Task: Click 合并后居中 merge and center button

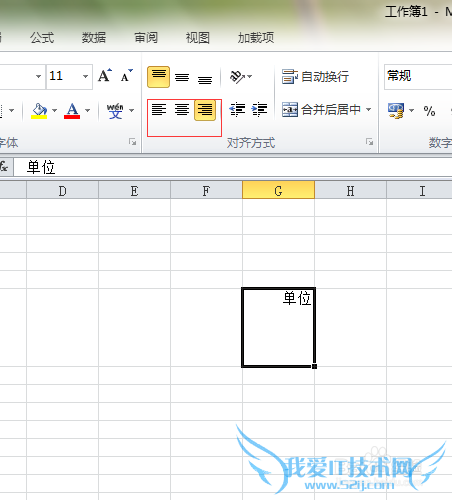Action: (x=321, y=109)
